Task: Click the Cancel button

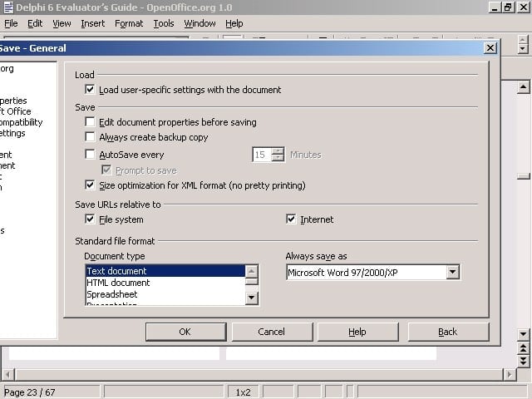Action: click(x=272, y=332)
